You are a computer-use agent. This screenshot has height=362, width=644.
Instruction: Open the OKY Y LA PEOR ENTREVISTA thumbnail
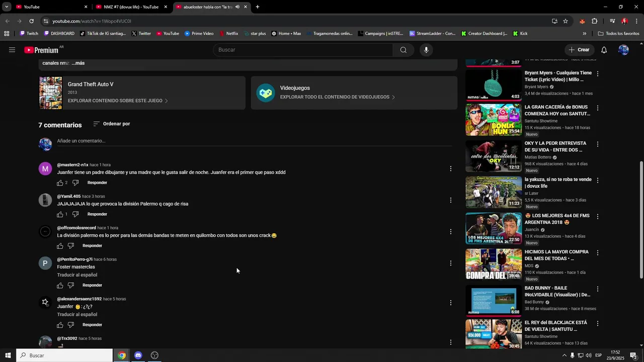pos(494,156)
